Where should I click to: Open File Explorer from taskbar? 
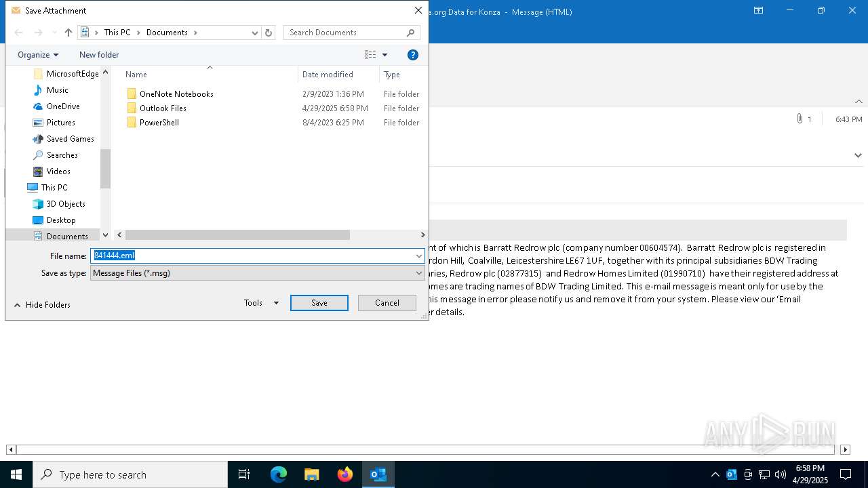tap(312, 474)
